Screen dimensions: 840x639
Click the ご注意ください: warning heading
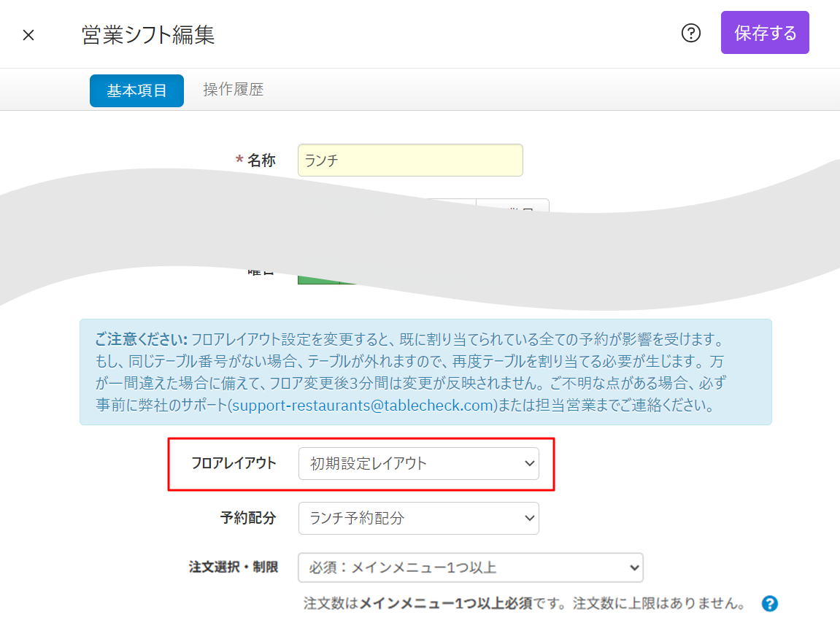coord(142,339)
